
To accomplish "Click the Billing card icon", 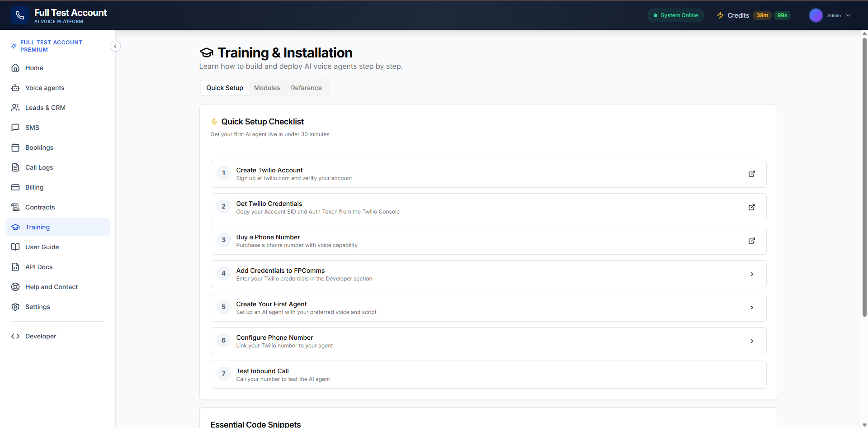I will pos(15,187).
